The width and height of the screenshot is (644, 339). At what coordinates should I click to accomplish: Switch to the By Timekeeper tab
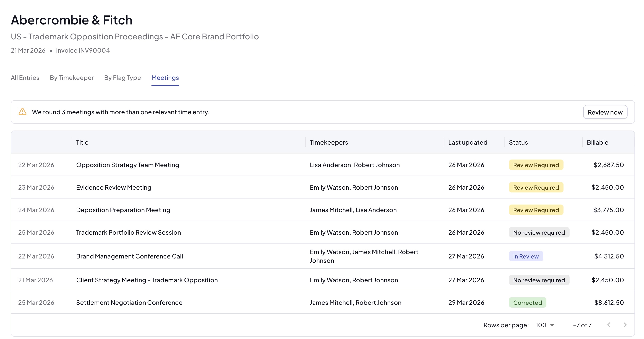click(72, 78)
